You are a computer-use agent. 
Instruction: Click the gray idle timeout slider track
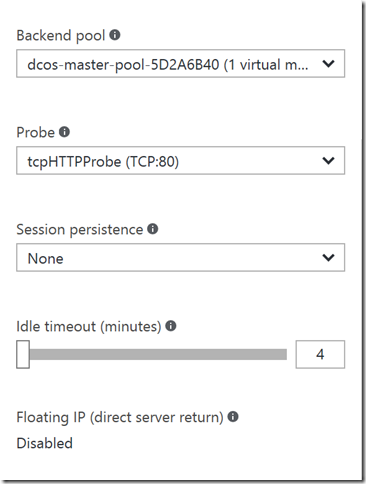point(158,354)
